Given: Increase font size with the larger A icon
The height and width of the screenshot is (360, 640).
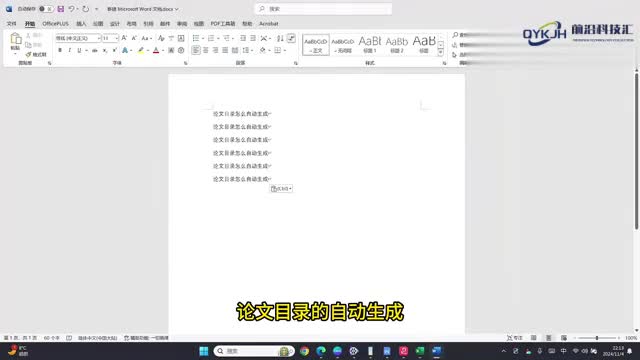Looking at the screenshot, I should coord(124,38).
